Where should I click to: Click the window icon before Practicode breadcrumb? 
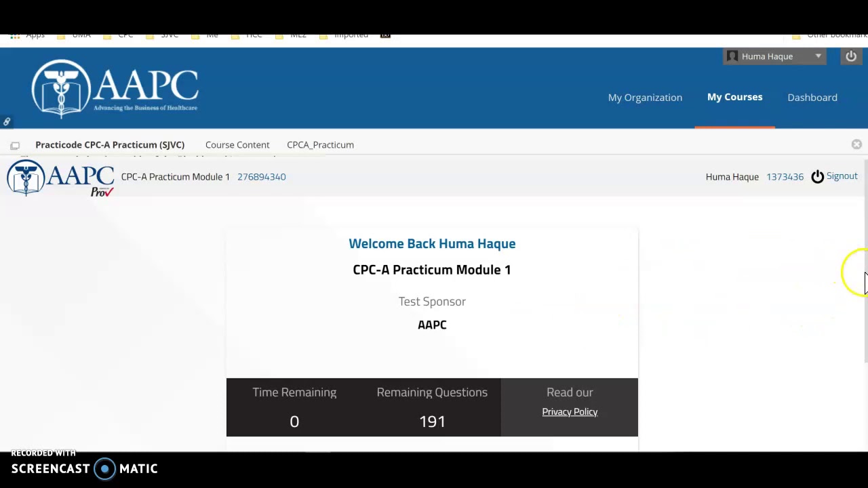point(15,145)
